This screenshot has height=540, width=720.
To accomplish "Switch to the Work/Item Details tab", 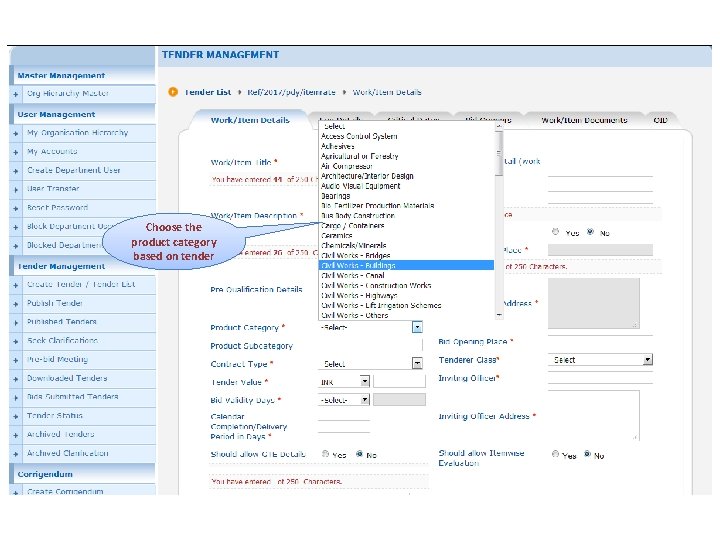I will click(x=250, y=120).
